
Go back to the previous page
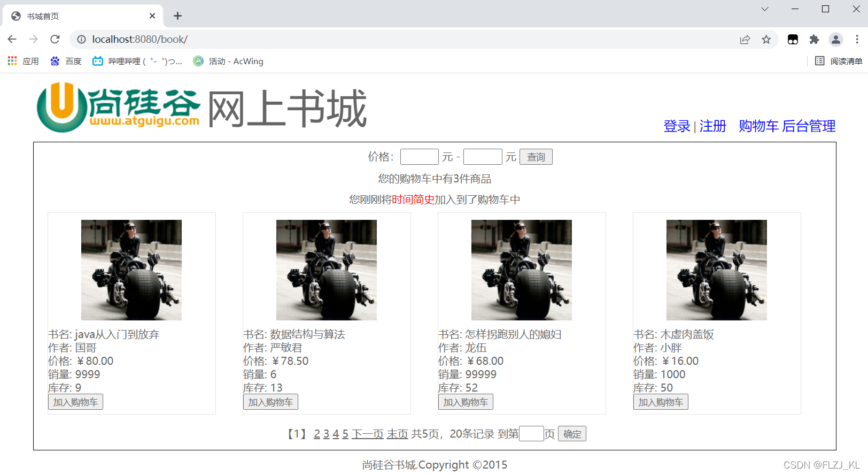[x=12, y=39]
